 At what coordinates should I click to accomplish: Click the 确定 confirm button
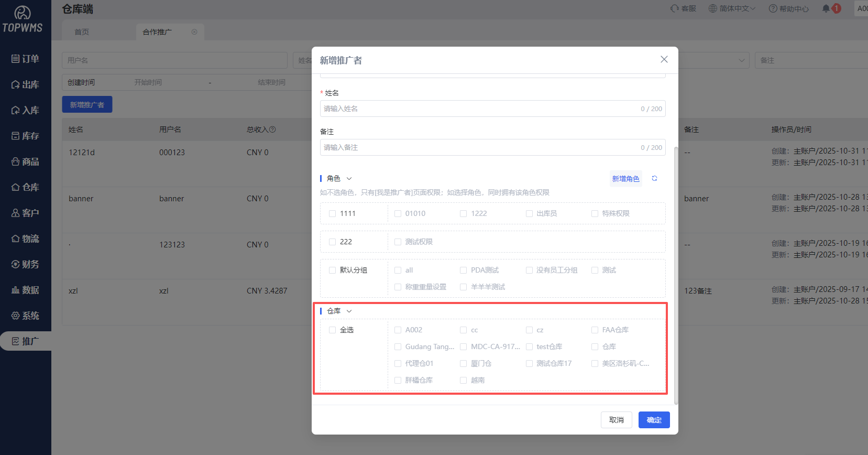654,420
